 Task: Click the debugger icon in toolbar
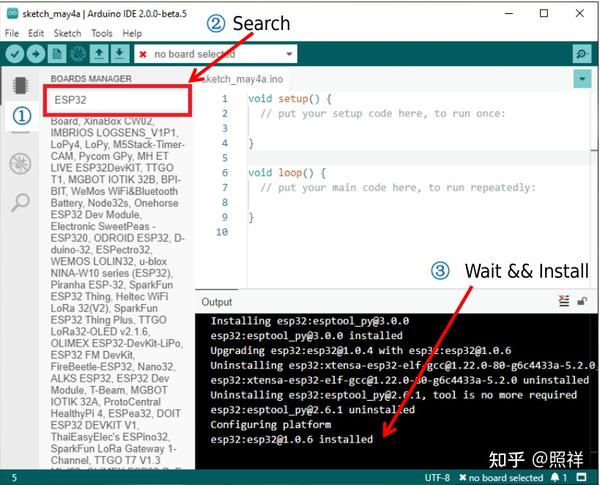click(x=78, y=54)
